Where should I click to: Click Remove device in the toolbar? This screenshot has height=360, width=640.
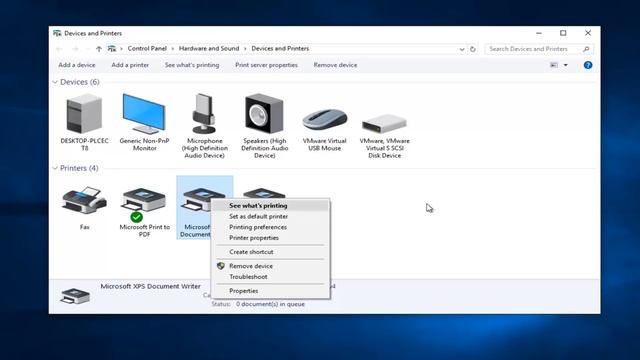335,65
